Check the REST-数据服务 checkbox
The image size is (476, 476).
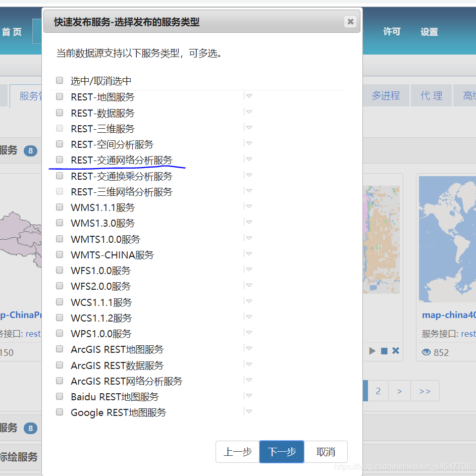pyautogui.click(x=60, y=113)
